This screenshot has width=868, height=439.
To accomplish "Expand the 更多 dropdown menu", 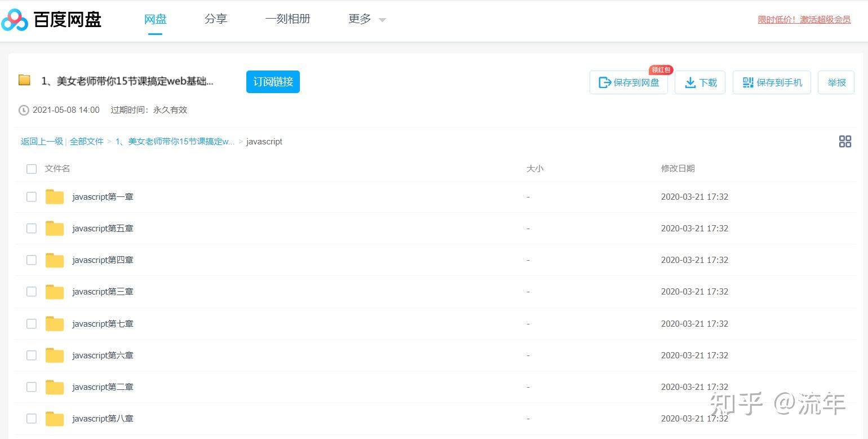I will click(x=367, y=19).
